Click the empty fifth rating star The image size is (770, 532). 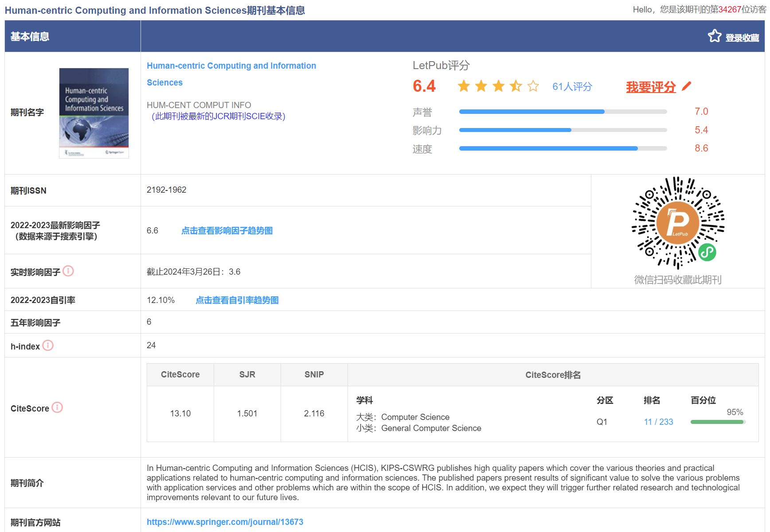[x=533, y=86]
